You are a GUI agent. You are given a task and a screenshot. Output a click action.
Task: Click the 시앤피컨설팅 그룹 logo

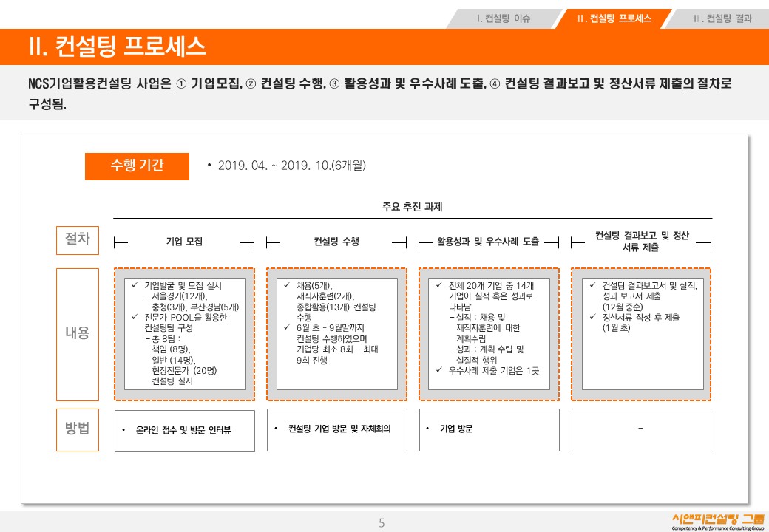point(718,522)
